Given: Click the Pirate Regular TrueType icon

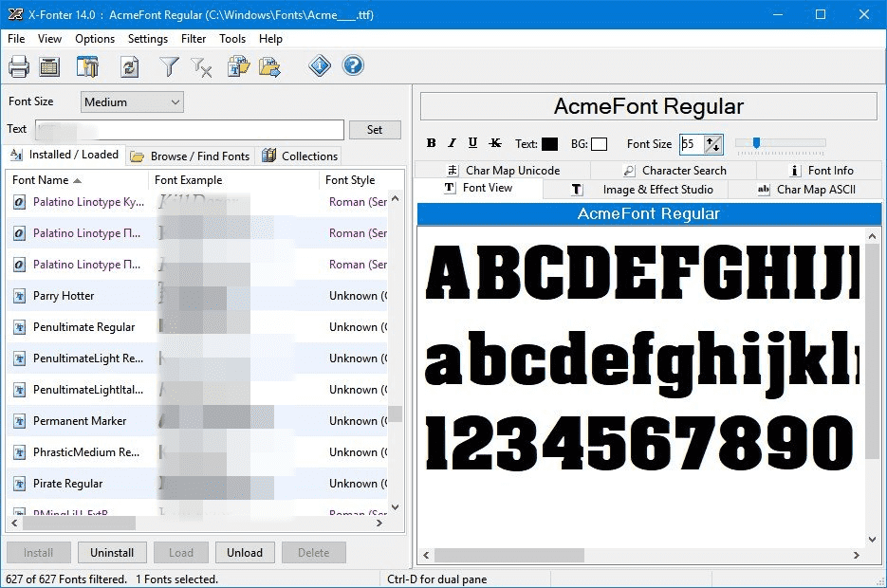Looking at the screenshot, I should (19, 484).
